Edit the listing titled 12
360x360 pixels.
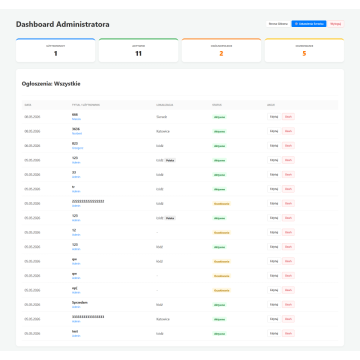274,232
